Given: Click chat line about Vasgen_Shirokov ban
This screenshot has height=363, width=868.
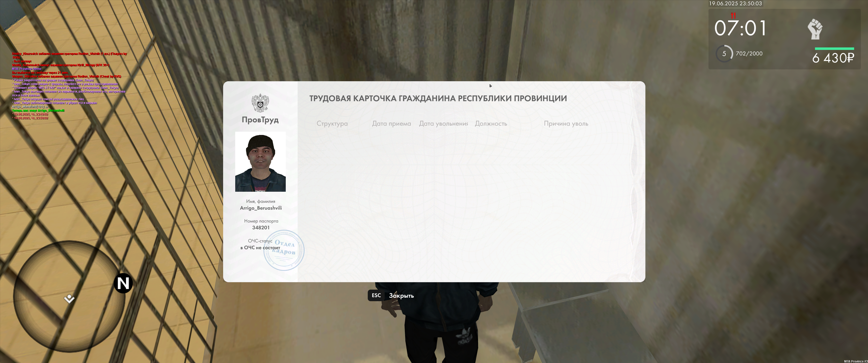Looking at the screenshot, I should [67, 76].
